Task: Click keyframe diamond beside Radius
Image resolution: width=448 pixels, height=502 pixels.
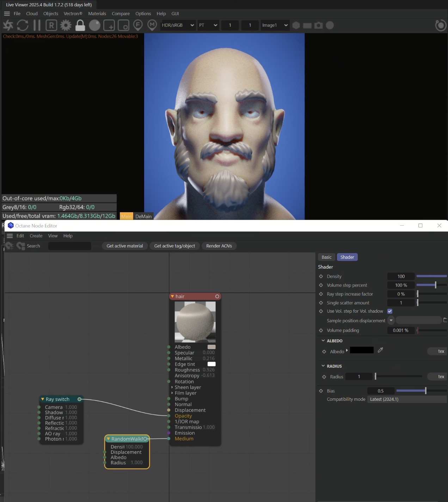Action: (324, 377)
